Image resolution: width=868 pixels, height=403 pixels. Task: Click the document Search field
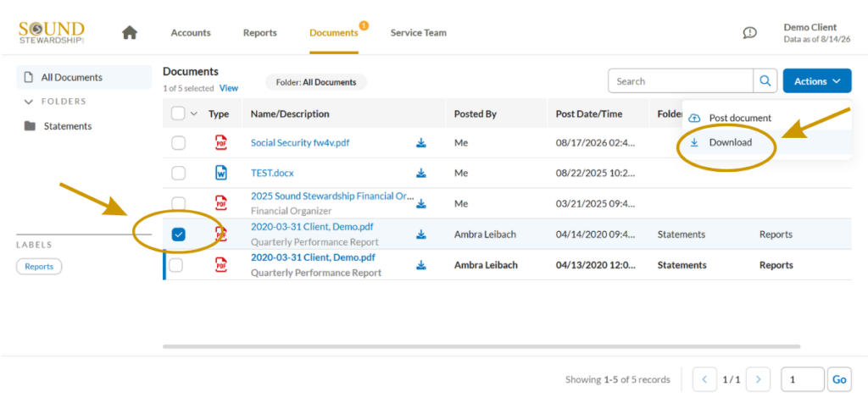click(681, 80)
